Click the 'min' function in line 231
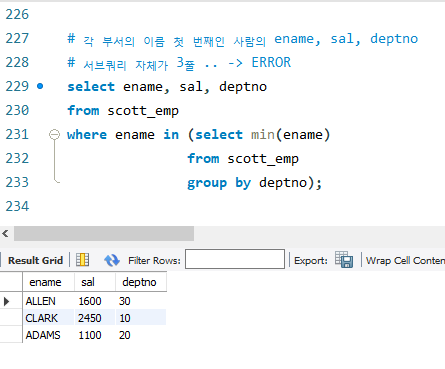 [x=263, y=135]
